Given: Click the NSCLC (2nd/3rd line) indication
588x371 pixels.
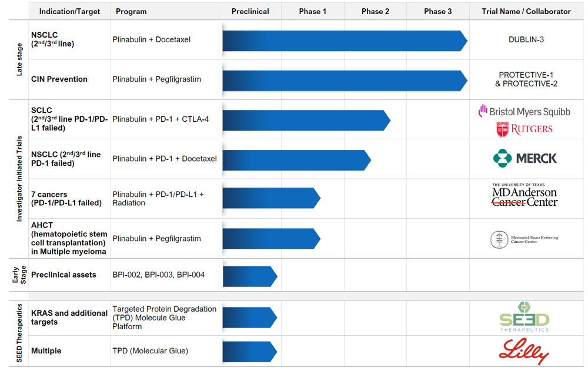Looking at the screenshot, I should [52, 39].
